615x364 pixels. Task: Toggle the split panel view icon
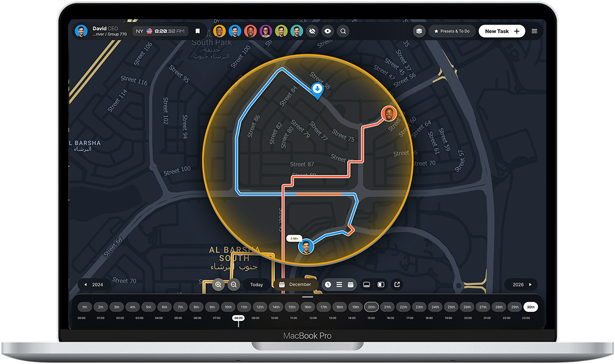(x=381, y=285)
